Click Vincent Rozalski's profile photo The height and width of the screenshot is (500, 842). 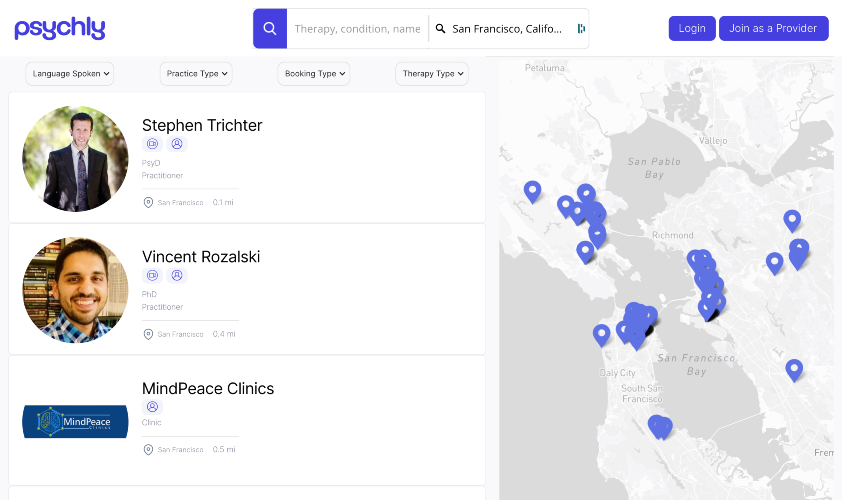[75, 290]
